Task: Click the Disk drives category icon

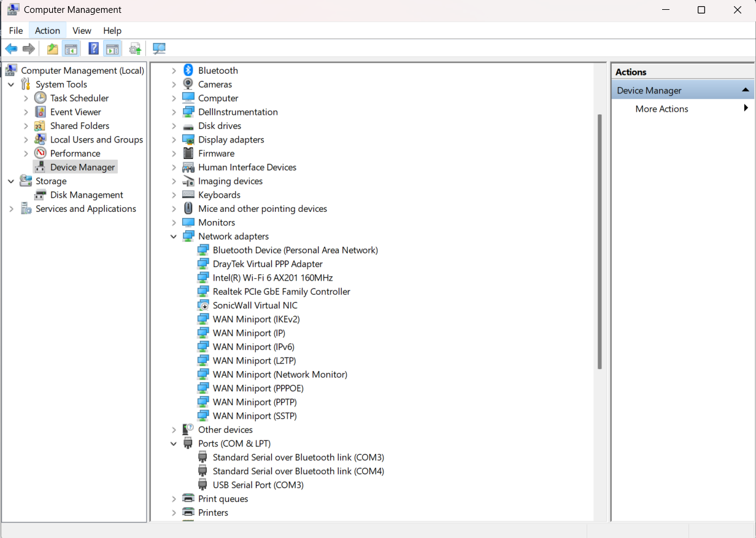Action: click(188, 126)
